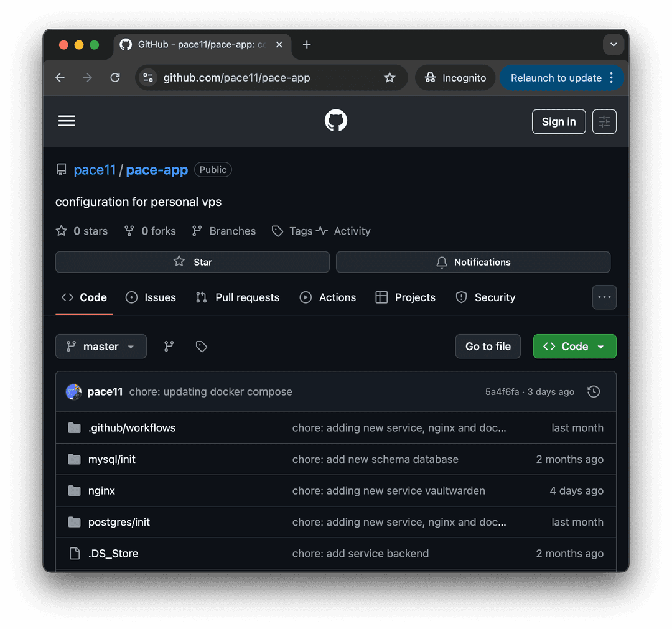Open appearance settings sliders icon
This screenshot has height=629, width=672.
[604, 122]
